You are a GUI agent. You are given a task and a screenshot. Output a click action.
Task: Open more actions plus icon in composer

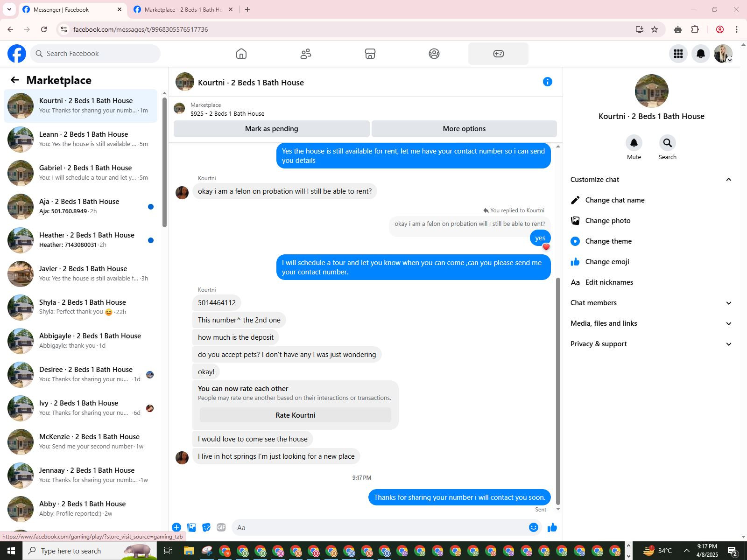[176, 527]
